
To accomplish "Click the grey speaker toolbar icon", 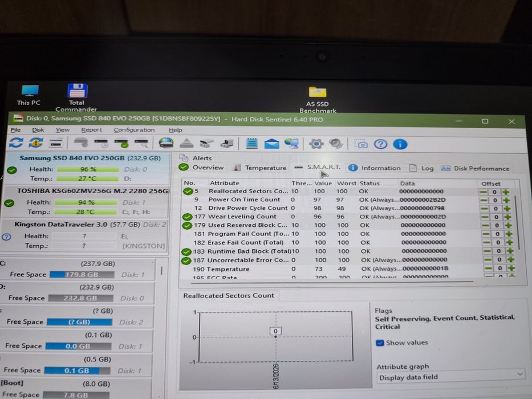I will pos(335,144).
